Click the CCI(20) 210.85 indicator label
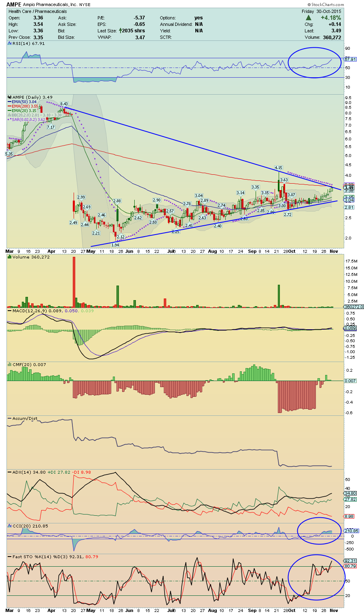The height and width of the screenshot is (614, 364). (30, 526)
